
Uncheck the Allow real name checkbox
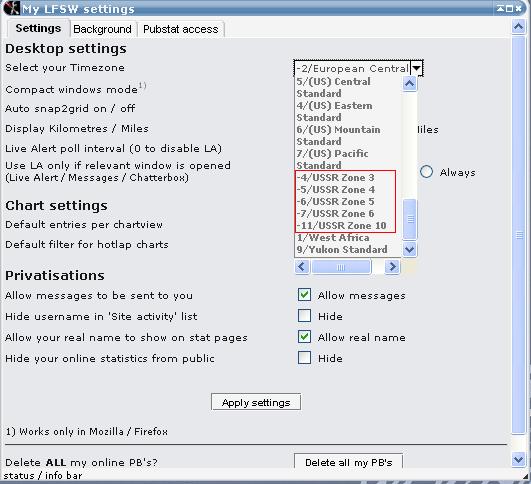(x=304, y=337)
